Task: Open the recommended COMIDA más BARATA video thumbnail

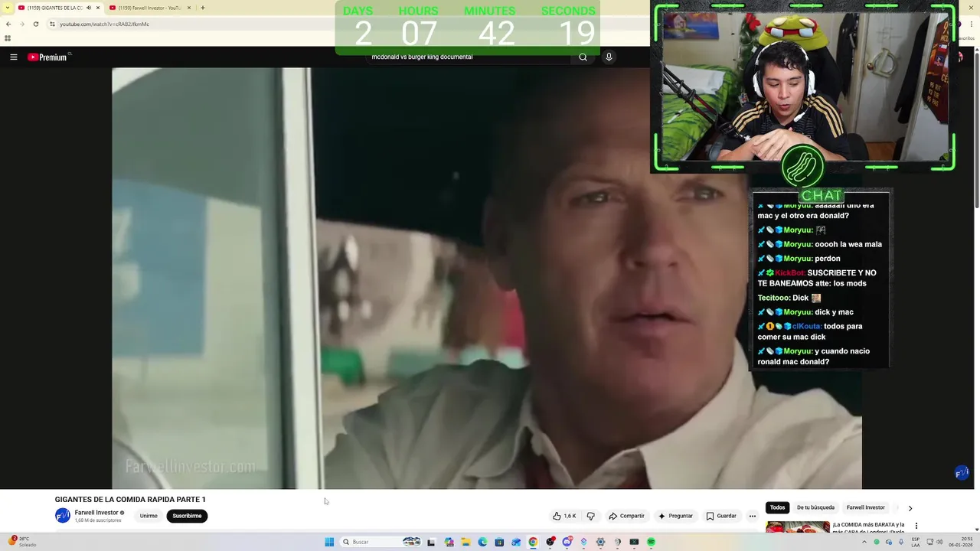Action: point(798,527)
